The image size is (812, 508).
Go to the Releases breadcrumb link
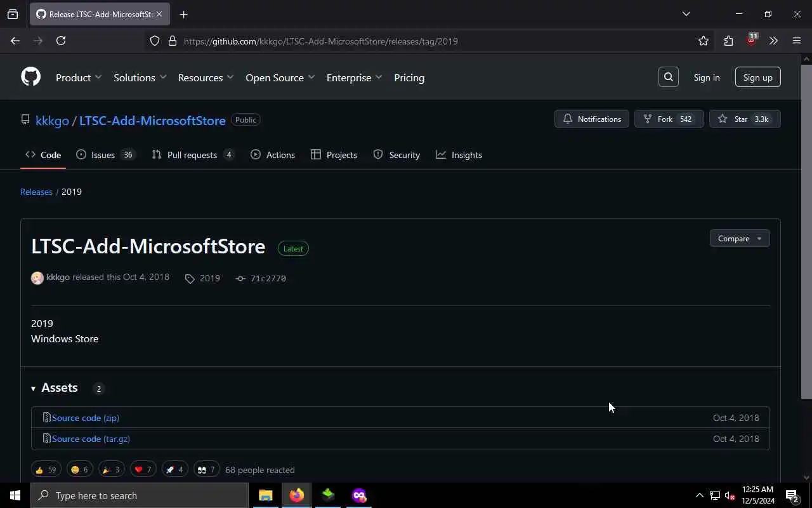tap(36, 192)
